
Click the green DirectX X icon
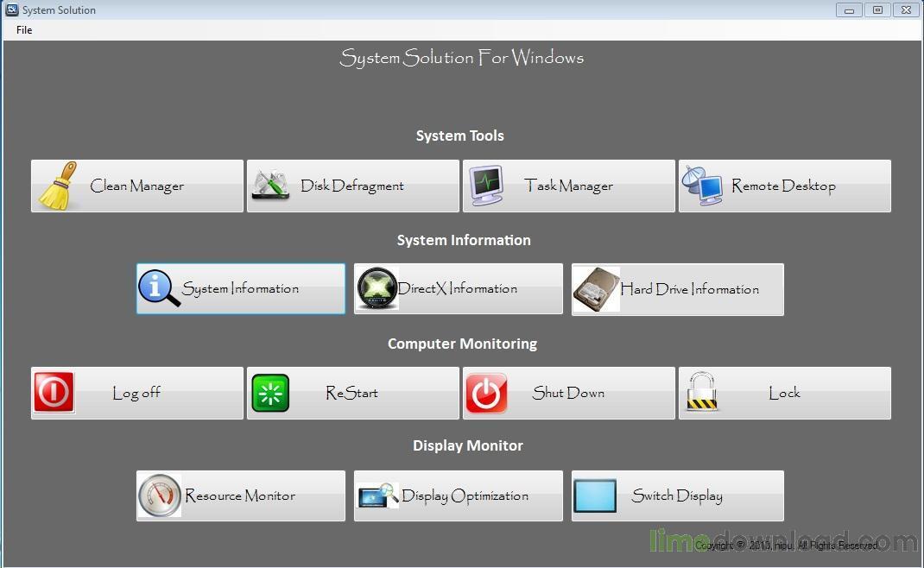point(377,288)
